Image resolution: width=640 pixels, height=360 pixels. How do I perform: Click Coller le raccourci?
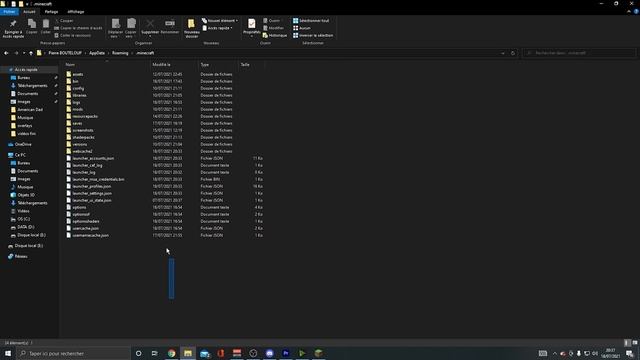[73, 36]
